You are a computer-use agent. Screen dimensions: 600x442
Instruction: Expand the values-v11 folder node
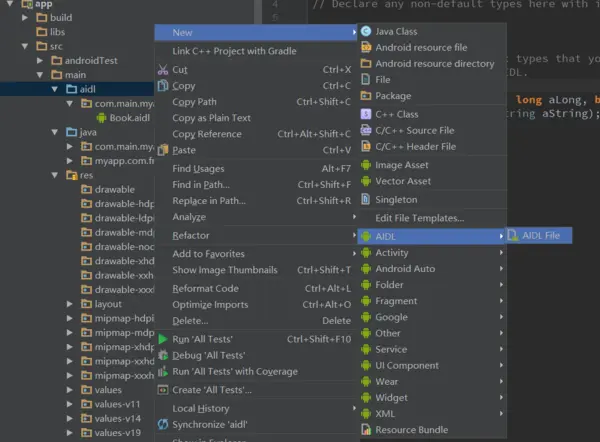70,404
